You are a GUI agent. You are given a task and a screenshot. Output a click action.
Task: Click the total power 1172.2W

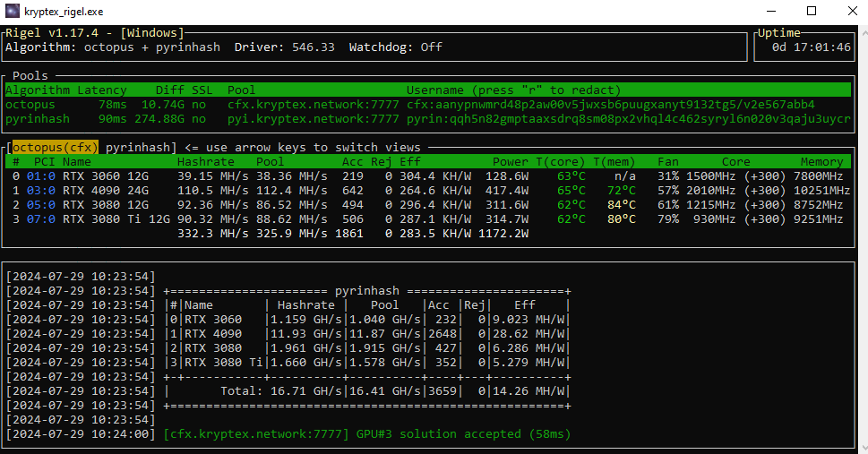pyautogui.click(x=503, y=234)
